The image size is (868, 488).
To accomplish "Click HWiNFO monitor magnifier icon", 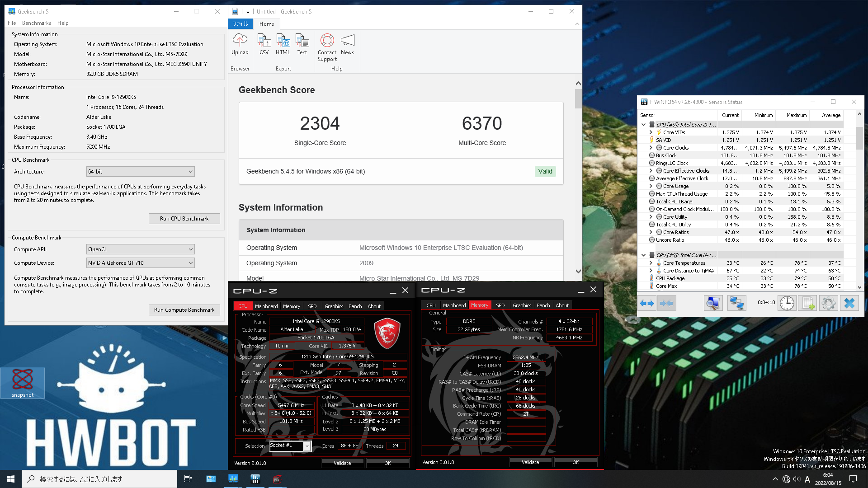I will click(x=713, y=303).
